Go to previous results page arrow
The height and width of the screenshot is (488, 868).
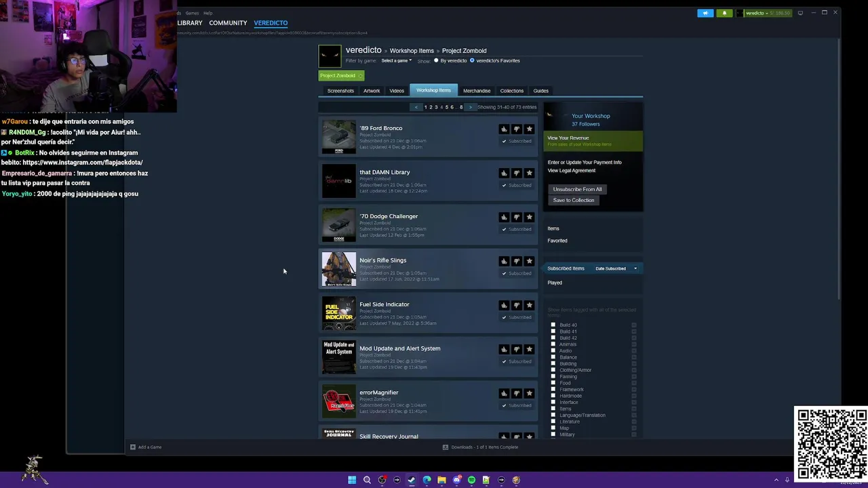point(416,107)
